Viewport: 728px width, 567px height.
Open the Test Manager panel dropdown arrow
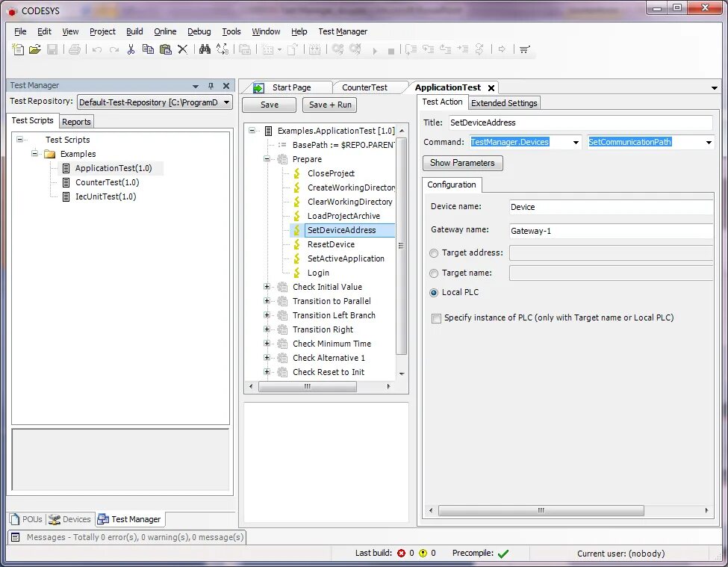[x=196, y=87]
